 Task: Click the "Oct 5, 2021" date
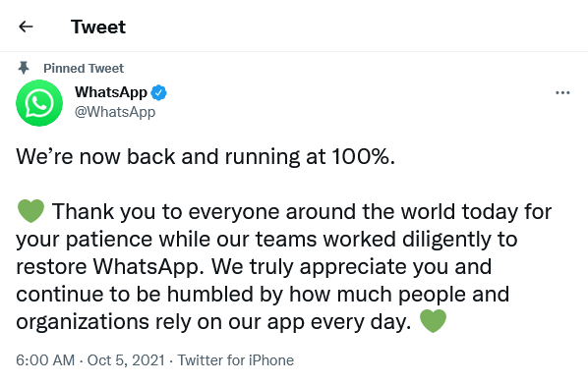[x=126, y=360]
